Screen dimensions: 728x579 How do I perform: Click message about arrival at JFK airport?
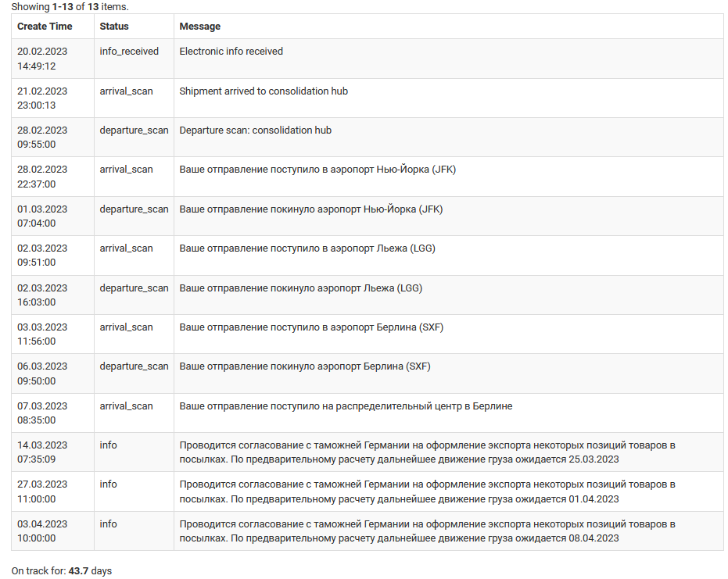pos(317,170)
